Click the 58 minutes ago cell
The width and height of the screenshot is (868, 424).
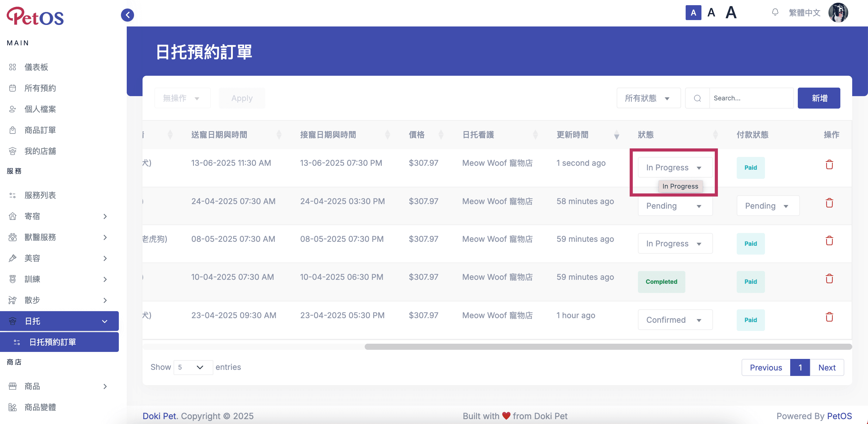pyautogui.click(x=585, y=201)
